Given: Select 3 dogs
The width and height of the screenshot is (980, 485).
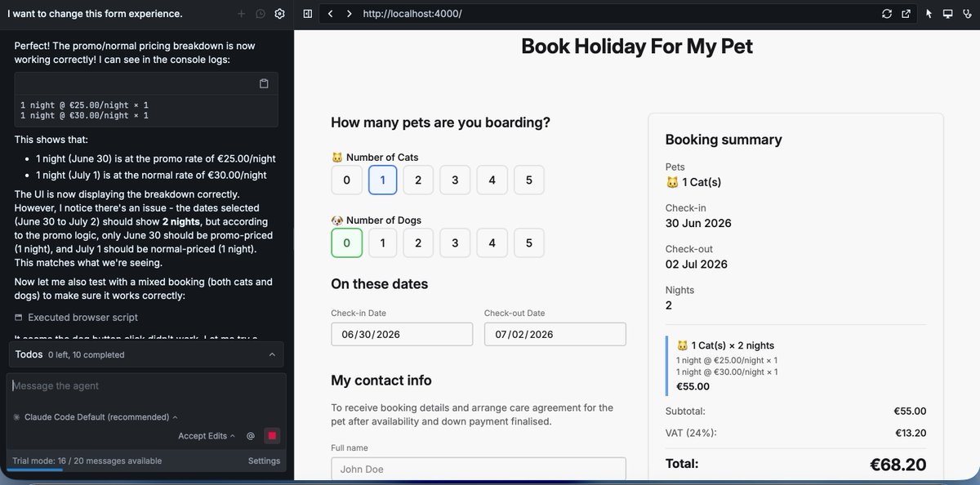Looking at the screenshot, I should 455,243.
